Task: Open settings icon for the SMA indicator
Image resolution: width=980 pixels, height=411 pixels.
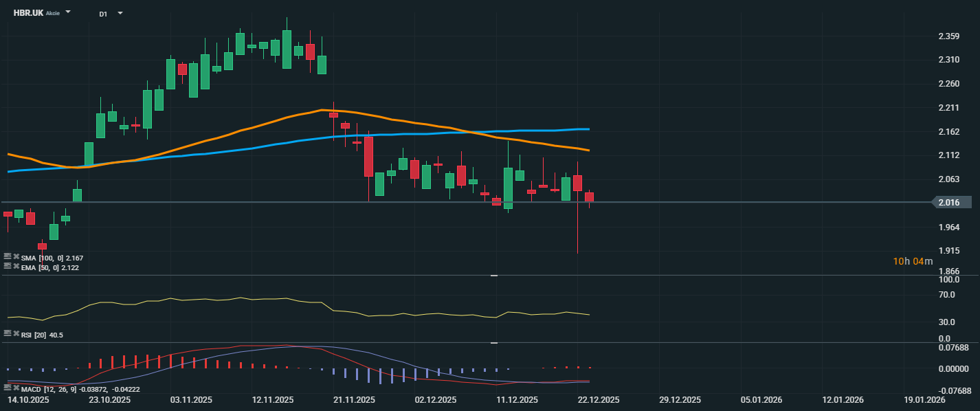Action: point(8,258)
